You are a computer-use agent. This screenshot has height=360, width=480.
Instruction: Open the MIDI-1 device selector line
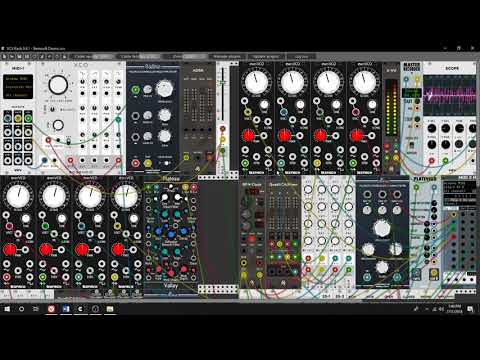pos(18,87)
